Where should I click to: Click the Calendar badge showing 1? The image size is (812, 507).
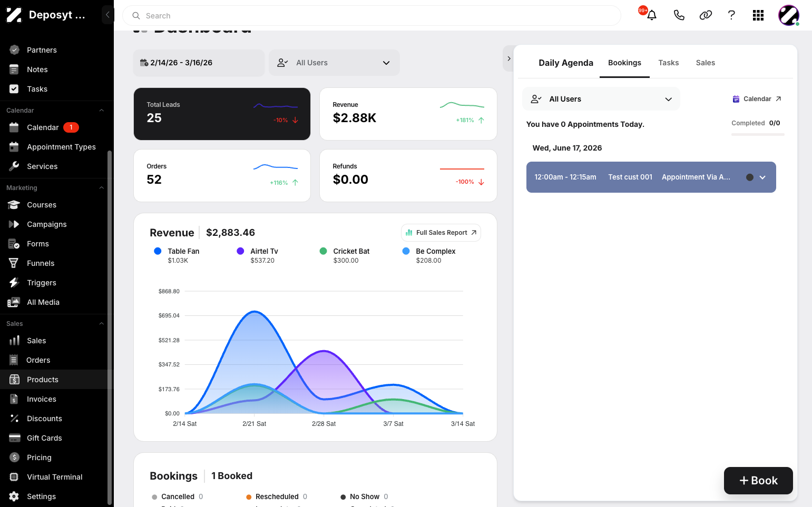(71, 127)
